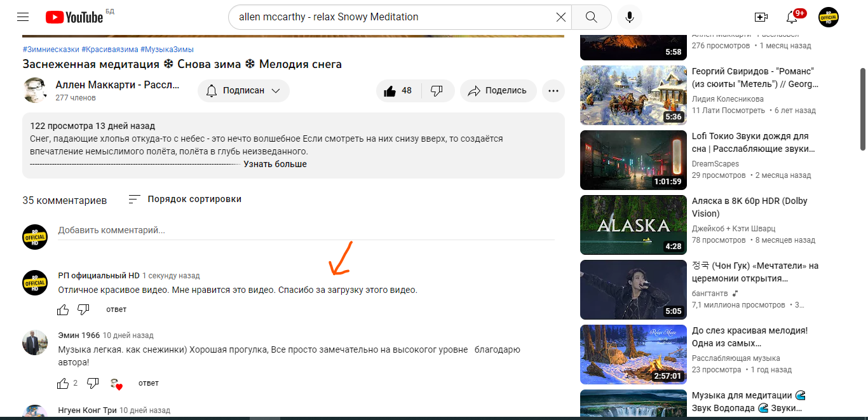Focus the Добавить комментарий field

(x=306, y=231)
